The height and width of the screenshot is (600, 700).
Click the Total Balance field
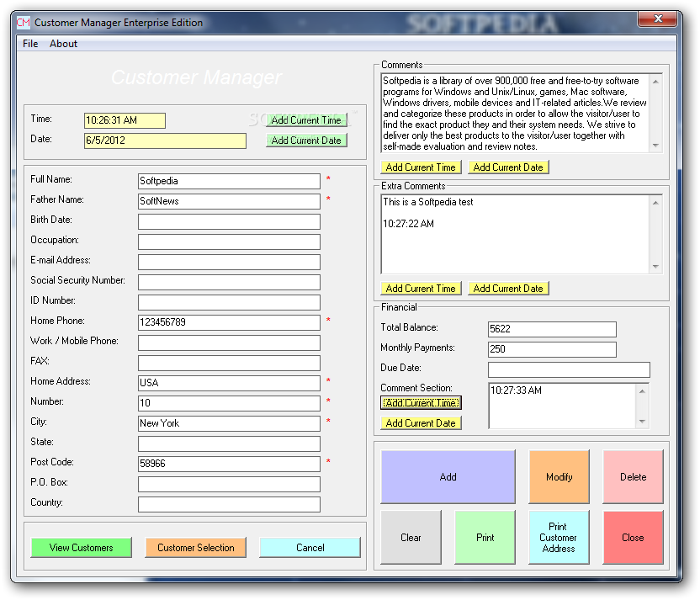click(552, 330)
